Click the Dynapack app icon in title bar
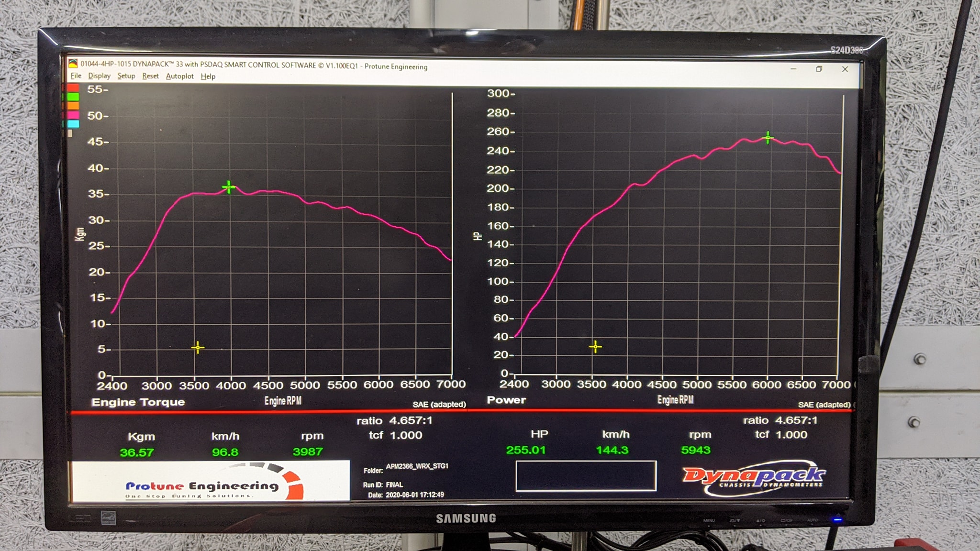980x551 pixels. coord(73,64)
